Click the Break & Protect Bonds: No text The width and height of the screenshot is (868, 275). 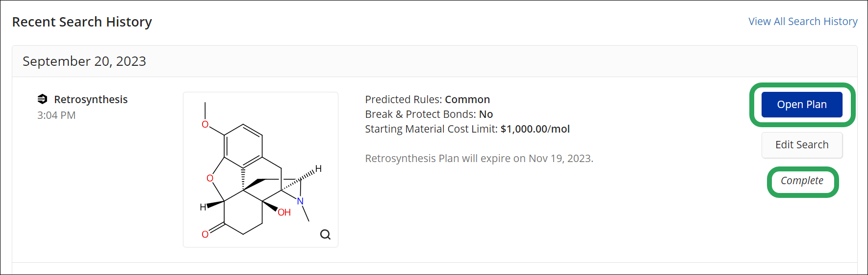[x=429, y=114]
